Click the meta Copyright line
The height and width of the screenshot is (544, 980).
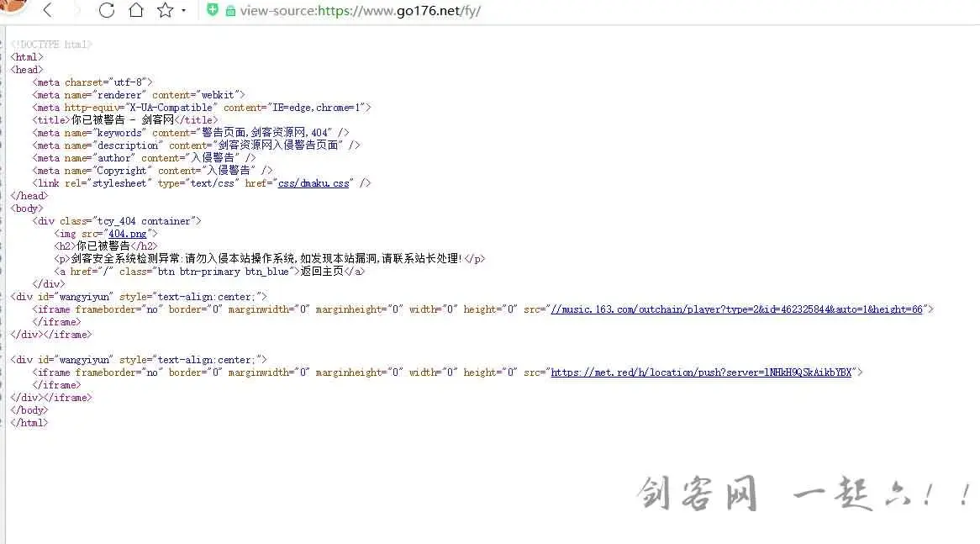(152, 171)
